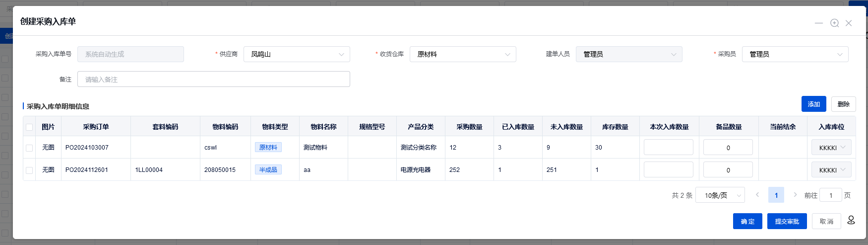The width and height of the screenshot is (868, 245).
Task: Click the 库存数量 value 30
Action: click(x=599, y=148)
